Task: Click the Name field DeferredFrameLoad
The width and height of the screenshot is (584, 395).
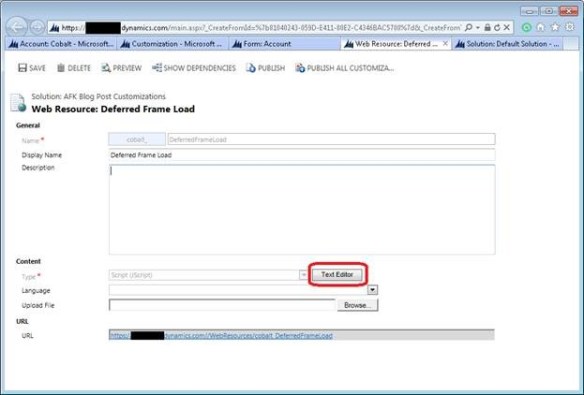Action: pyautogui.click(x=331, y=139)
